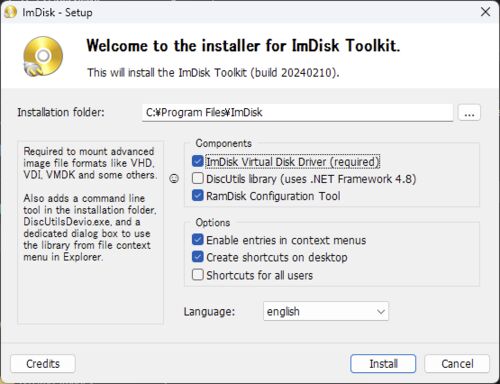500x384 pixels.
Task: Click the build 20240210 description text
Action: [x=213, y=72]
